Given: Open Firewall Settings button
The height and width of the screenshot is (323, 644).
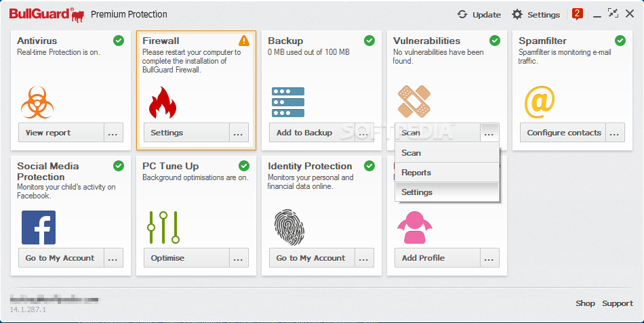Looking at the screenshot, I should pos(186,133).
